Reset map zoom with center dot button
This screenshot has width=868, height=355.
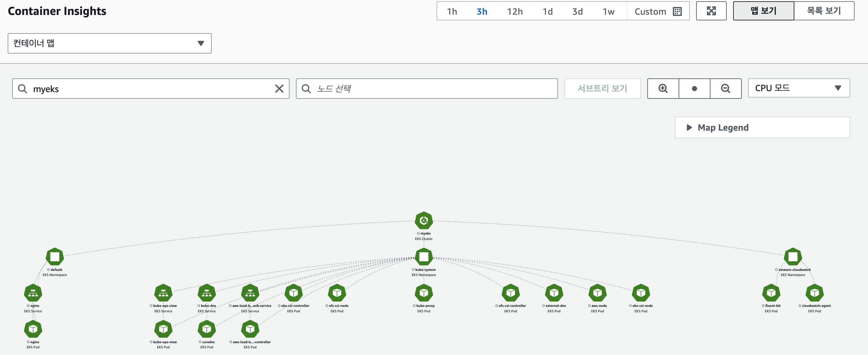(x=694, y=89)
